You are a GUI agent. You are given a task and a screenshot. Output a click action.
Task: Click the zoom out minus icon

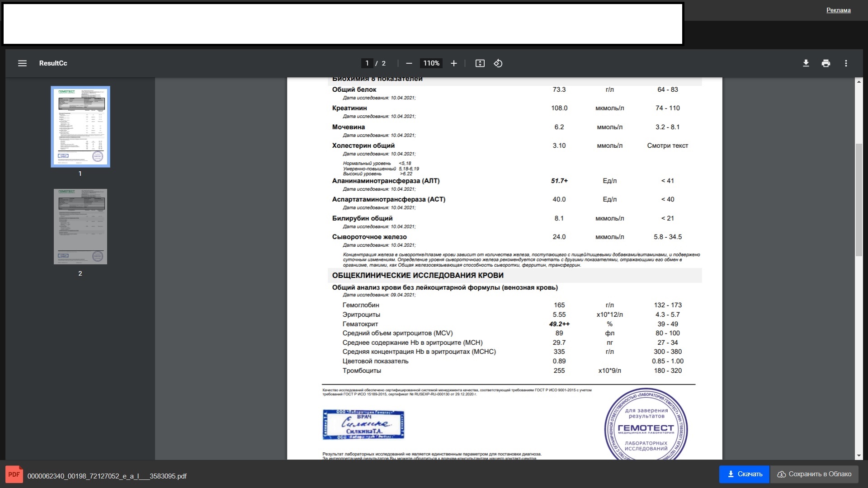(x=409, y=63)
